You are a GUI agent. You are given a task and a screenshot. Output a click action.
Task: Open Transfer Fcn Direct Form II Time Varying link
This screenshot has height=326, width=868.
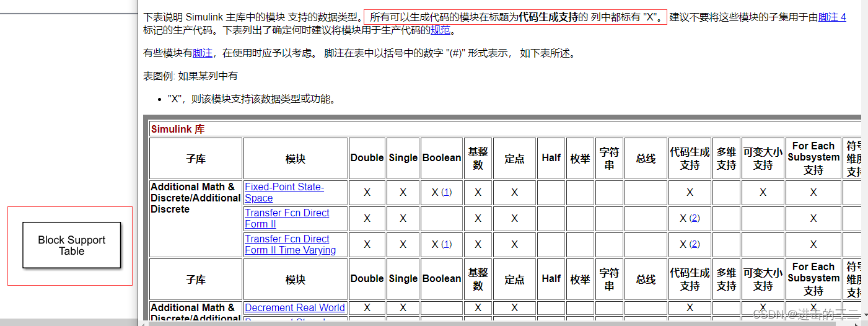(290, 244)
